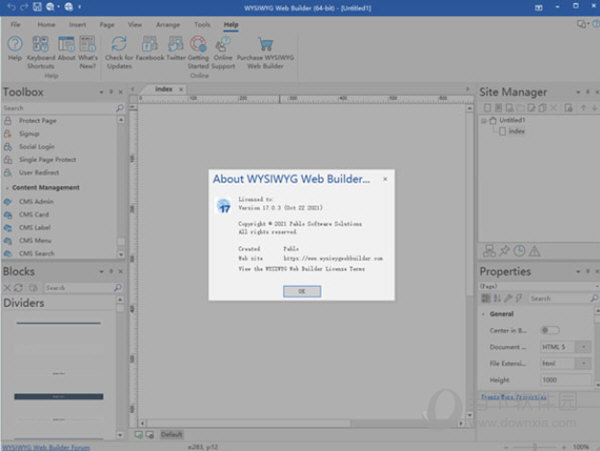Click the wrench icon in the Properties toolbar

click(x=508, y=298)
